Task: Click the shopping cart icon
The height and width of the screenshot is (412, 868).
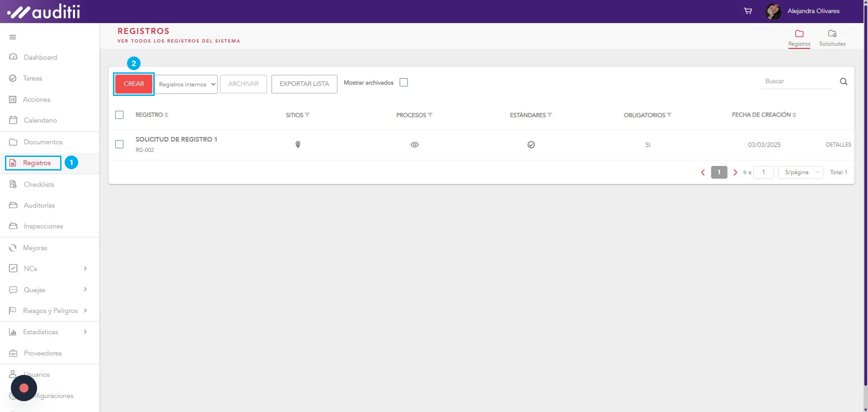Action: tap(748, 11)
